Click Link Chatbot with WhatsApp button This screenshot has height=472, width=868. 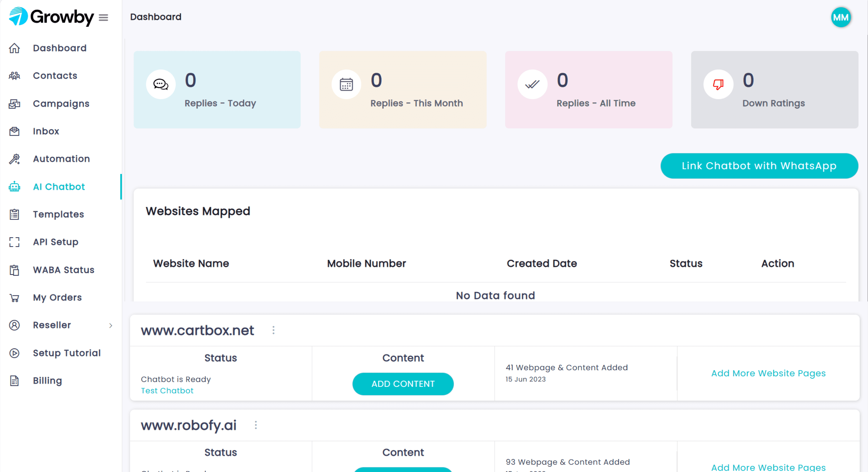click(x=759, y=166)
